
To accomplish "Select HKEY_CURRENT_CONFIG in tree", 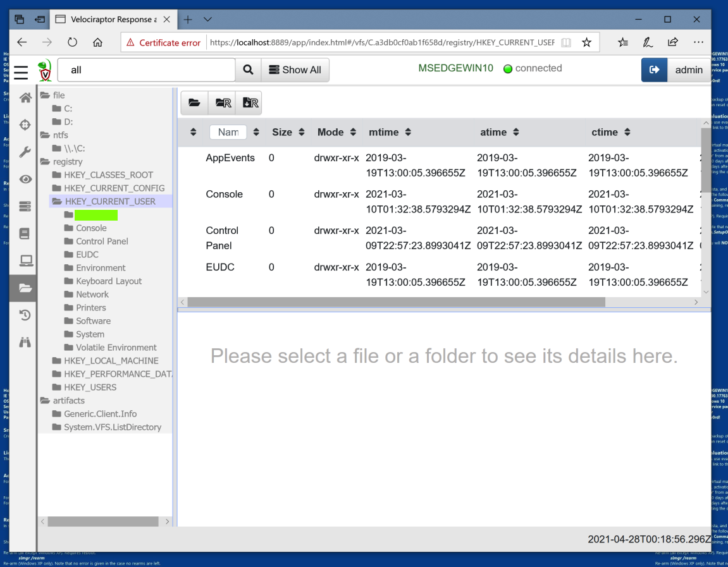I will pyautogui.click(x=108, y=188).
